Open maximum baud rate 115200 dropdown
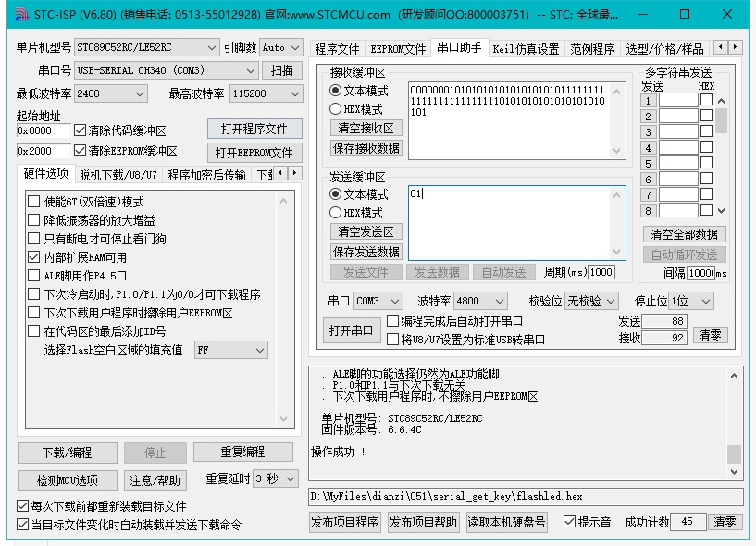Image resolution: width=756 pixels, height=546 pixels. (x=266, y=93)
